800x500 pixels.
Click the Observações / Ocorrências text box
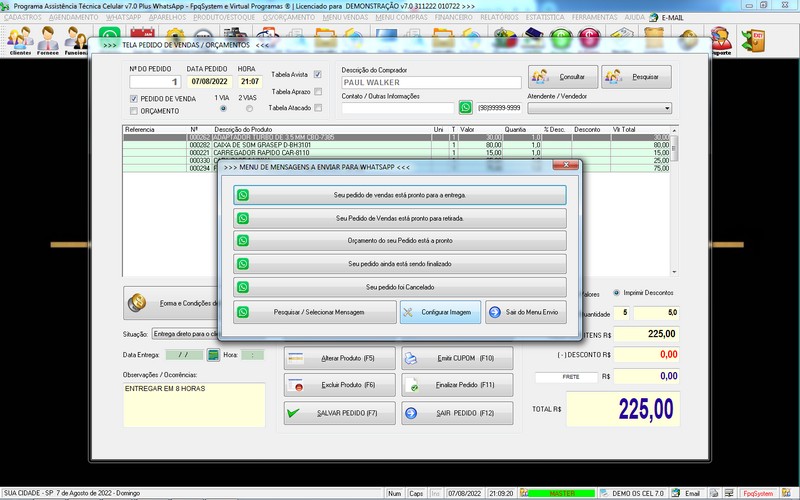coord(196,402)
